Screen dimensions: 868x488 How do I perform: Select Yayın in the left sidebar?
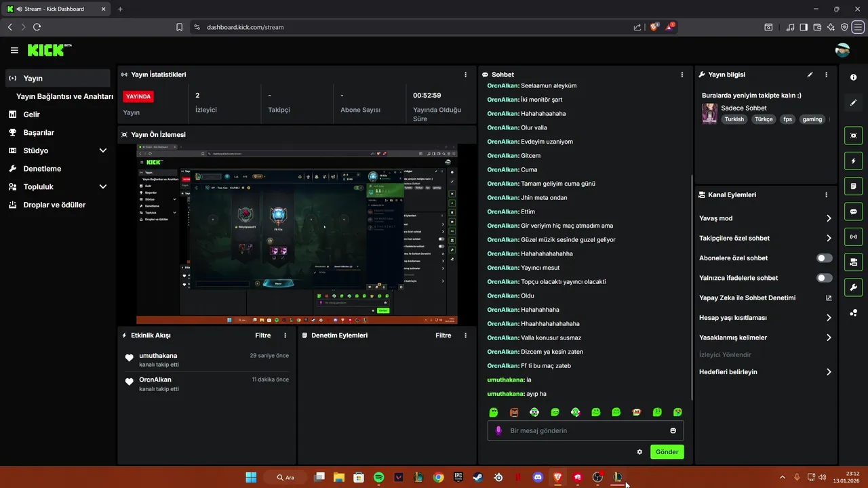[x=58, y=78]
